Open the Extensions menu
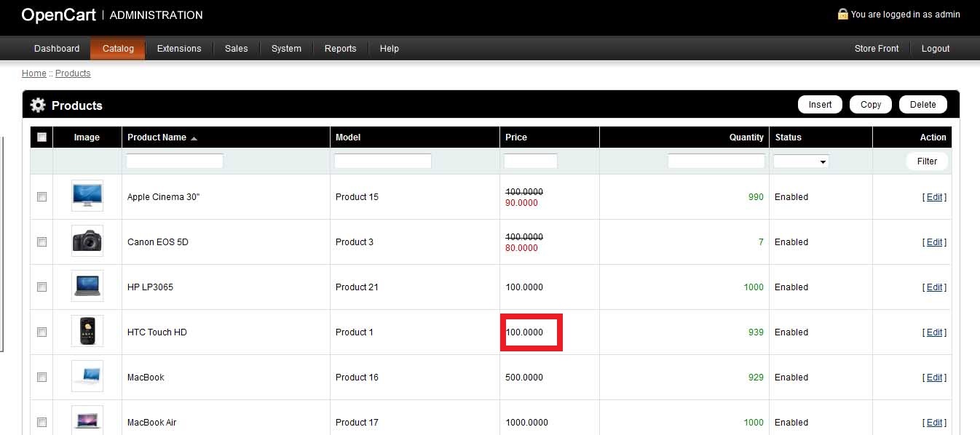The width and height of the screenshot is (980, 435). click(179, 49)
